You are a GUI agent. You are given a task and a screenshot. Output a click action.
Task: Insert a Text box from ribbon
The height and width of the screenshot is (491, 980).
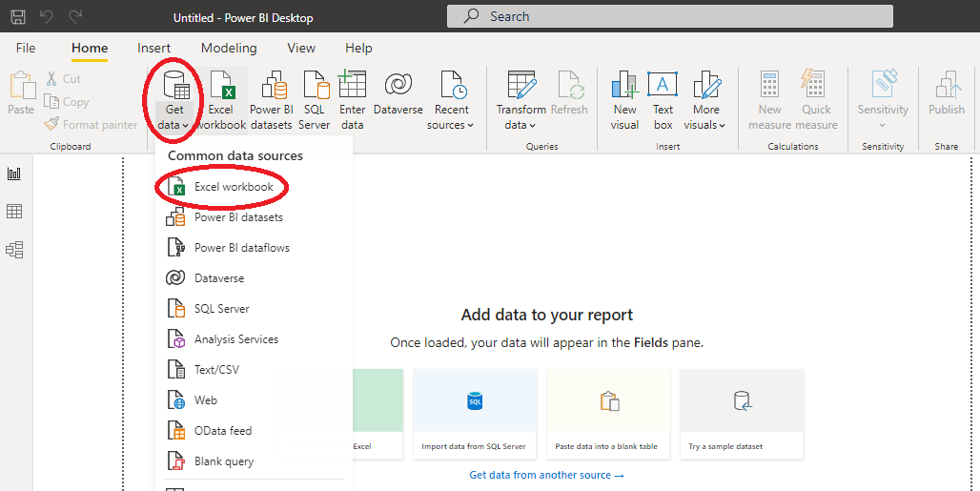pyautogui.click(x=663, y=99)
